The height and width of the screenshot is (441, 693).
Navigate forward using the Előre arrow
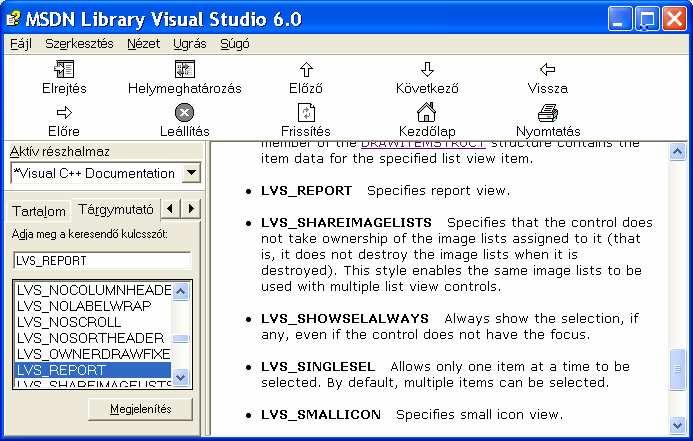click(x=64, y=112)
